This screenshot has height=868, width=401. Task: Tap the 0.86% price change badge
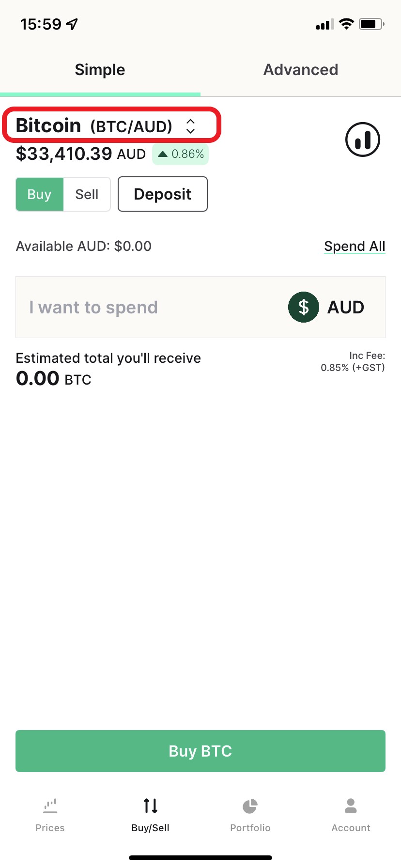pos(181,154)
